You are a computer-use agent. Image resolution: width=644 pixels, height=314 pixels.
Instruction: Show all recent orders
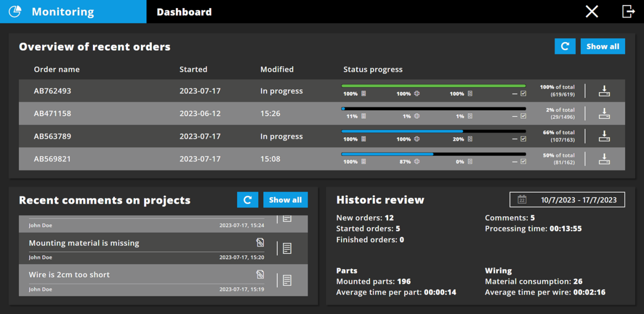603,46
